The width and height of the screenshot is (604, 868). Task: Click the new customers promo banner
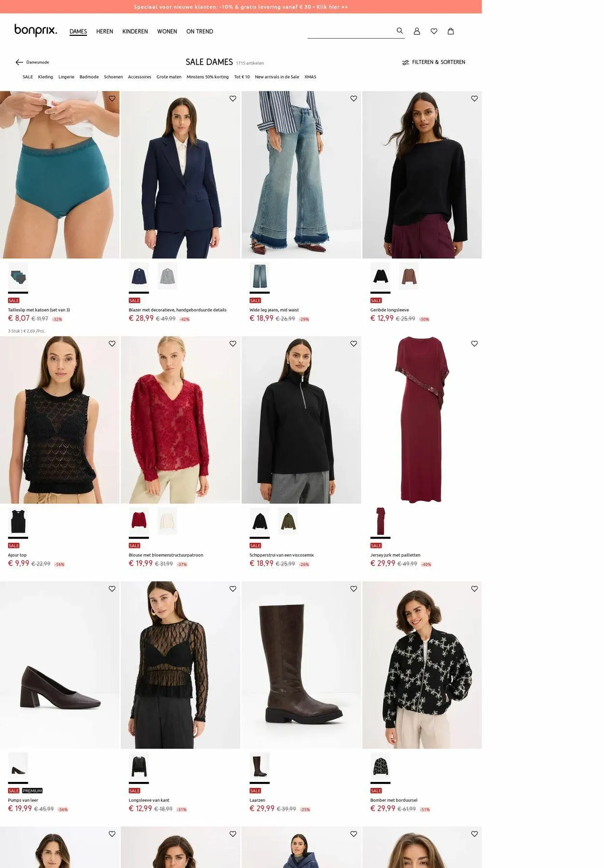click(x=241, y=7)
